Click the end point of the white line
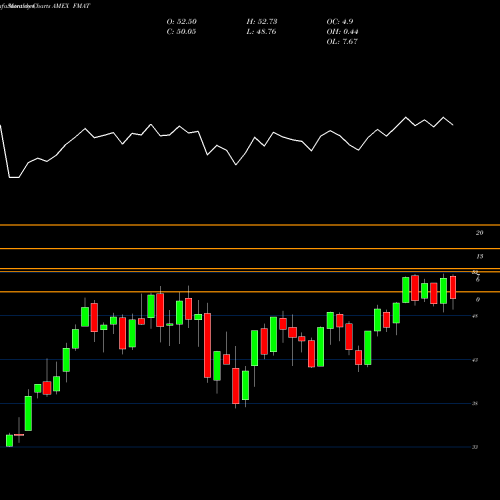 (453, 125)
